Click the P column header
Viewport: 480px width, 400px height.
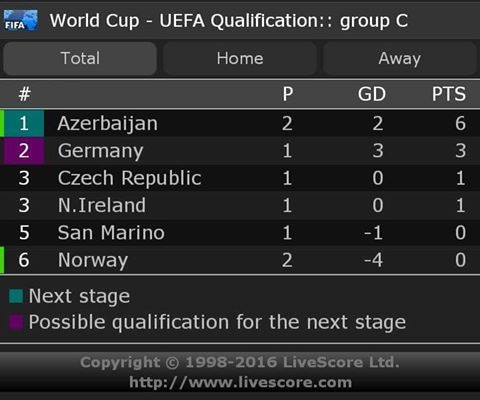288,94
